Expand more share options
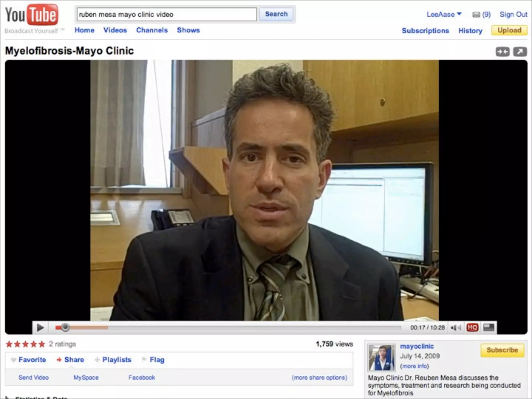The width and height of the screenshot is (532, 399). (x=319, y=377)
